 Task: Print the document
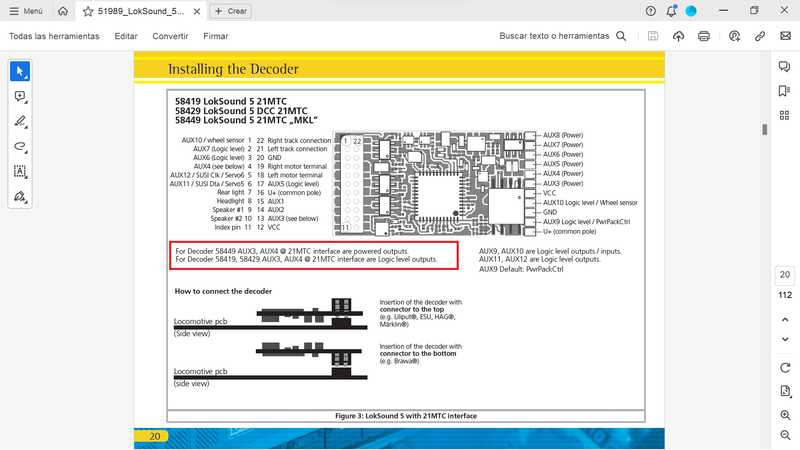(704, 36)
